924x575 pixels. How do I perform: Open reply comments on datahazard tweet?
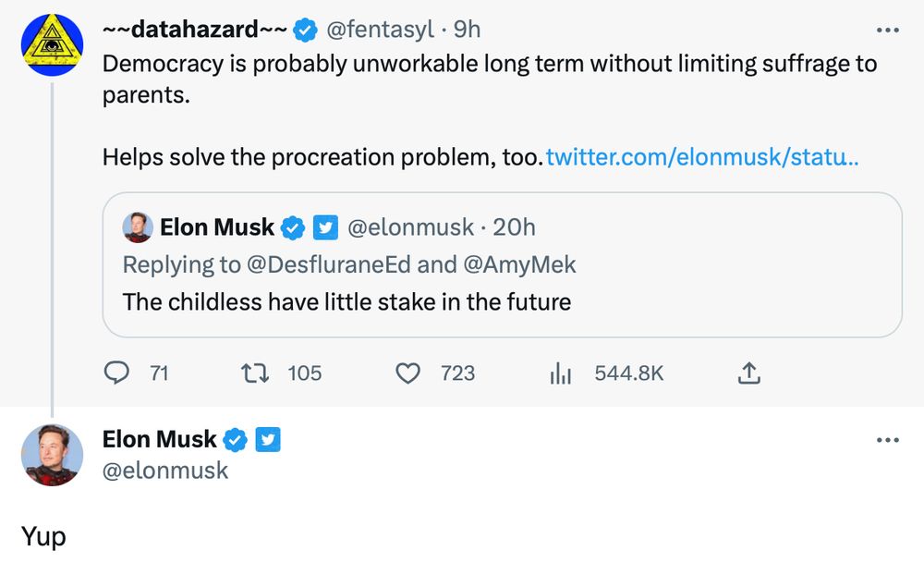coord(116,373)
